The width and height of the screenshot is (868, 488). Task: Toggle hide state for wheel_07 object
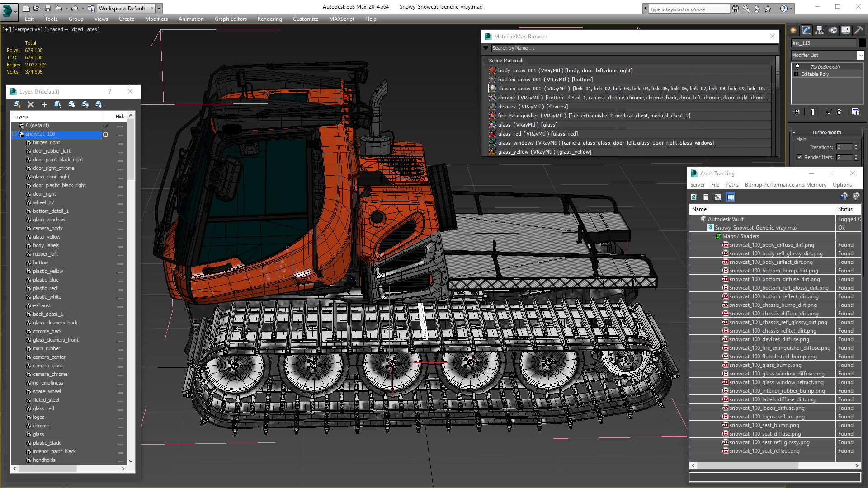click(x=120, y=204)
